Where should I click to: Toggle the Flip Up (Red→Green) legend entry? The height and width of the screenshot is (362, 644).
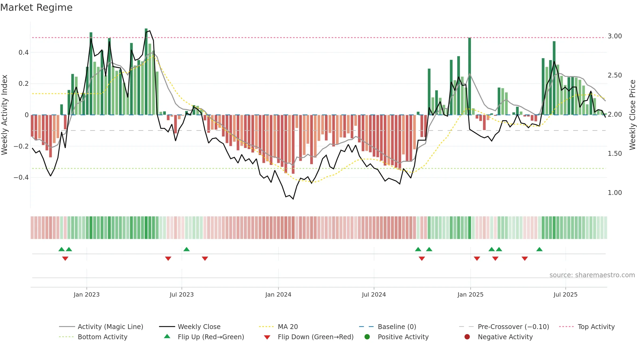coord(204,337)
